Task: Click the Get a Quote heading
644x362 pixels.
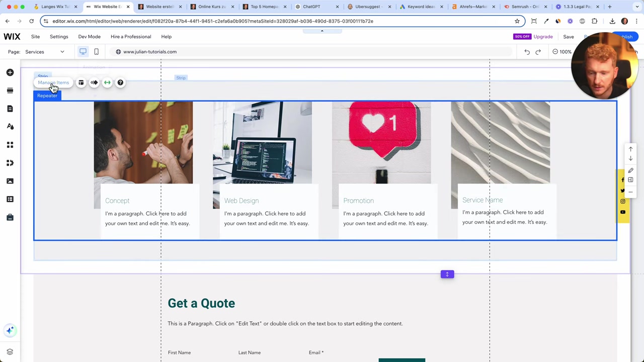Action: (x=201, y=303)
